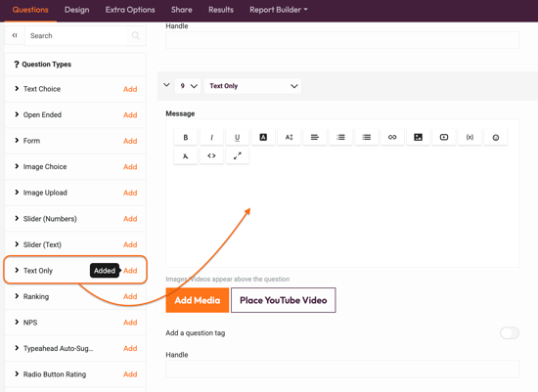Insert an indented or numbered list
The image size is (538, 392).
tap(340, 137)
